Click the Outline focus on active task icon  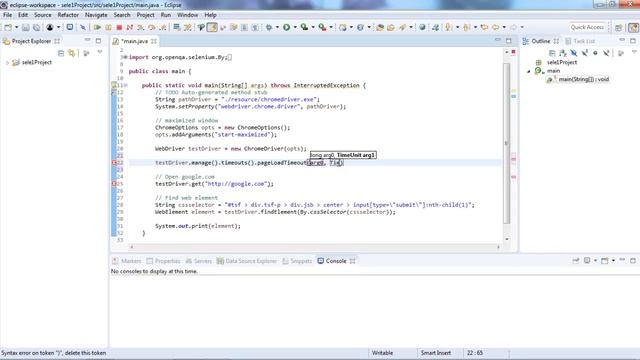pyautogui.click(x=621, y=53)
